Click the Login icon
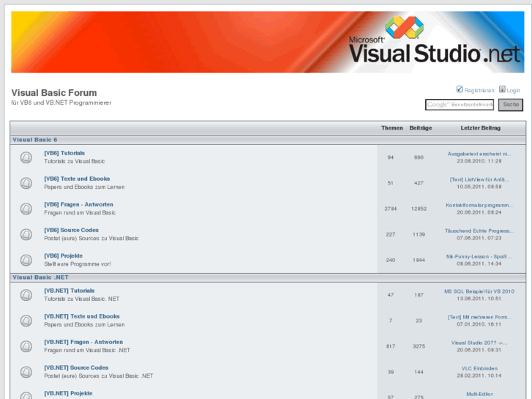Screen dimensions: 532x399 (502, 89)
